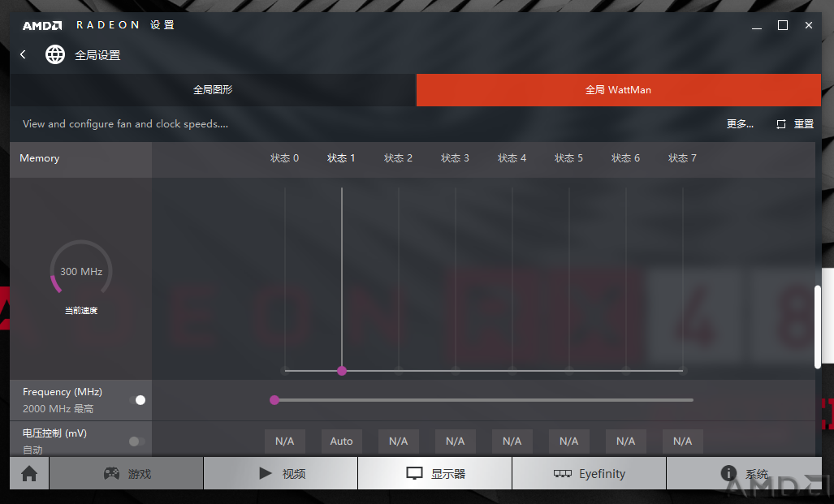
Task: Toggle the 电压控制 (mV) switch
Action: point(137,442)
